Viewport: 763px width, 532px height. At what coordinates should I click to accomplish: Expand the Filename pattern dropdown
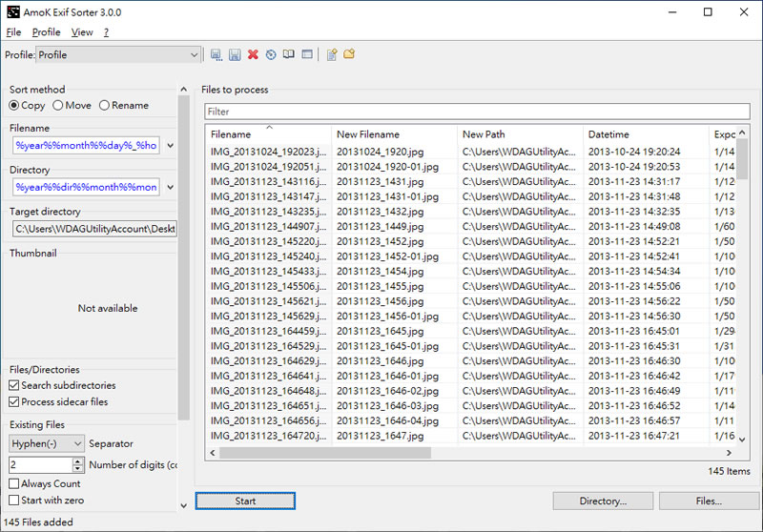[171, 146]
